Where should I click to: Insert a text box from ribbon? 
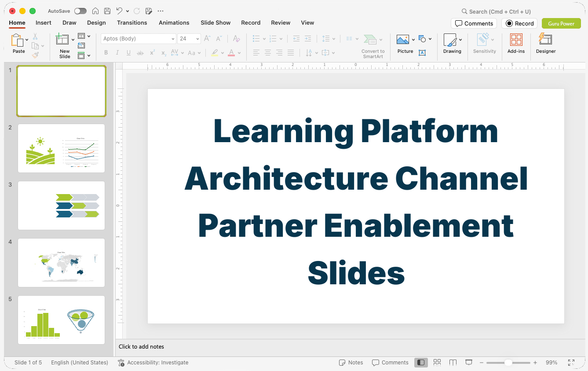[x=422, y=53]
